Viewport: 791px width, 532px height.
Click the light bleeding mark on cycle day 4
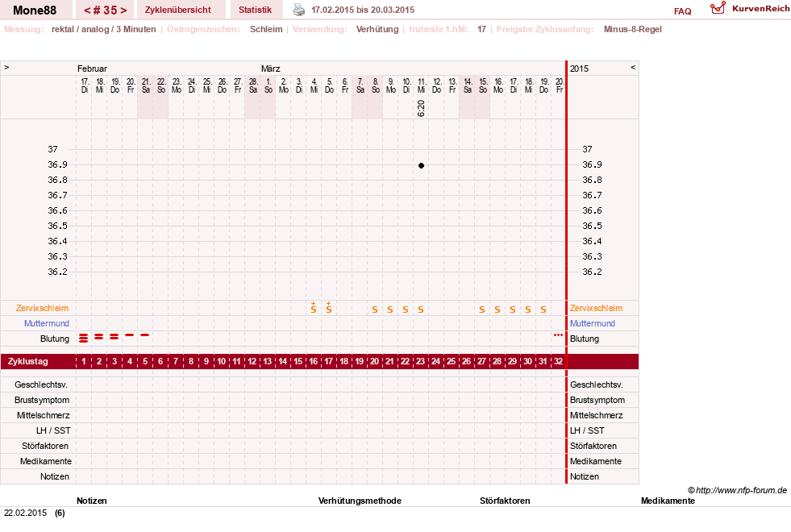(x=130, y=335)
